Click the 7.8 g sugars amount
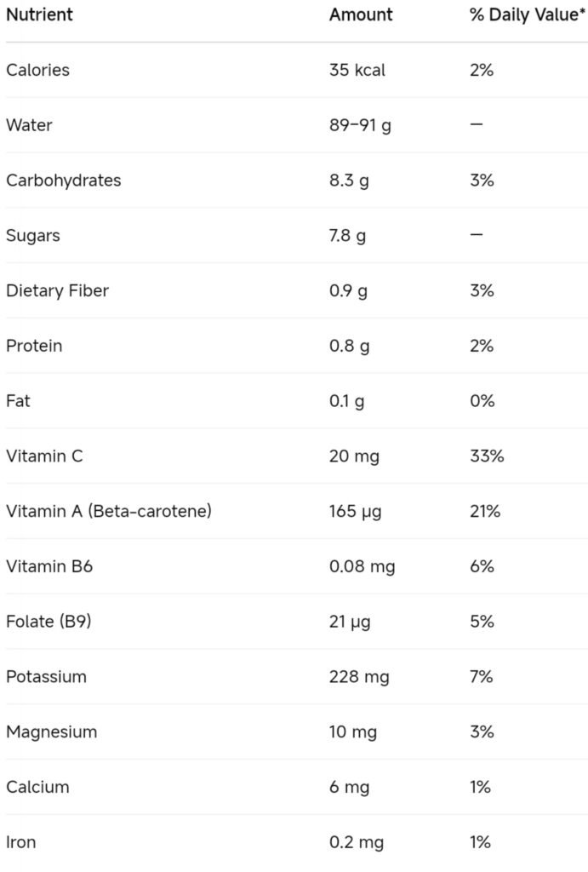The image size is (588, 872). pyautogui.click(x=347, y=236)
